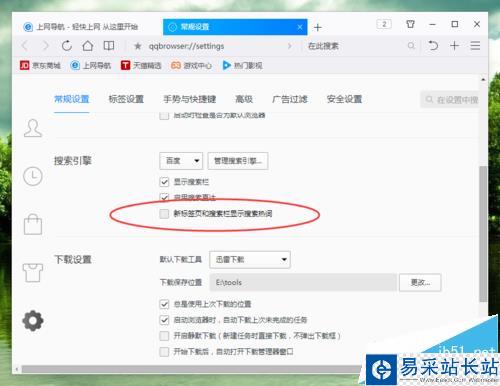The image size is (500, 386).
Task: Open the 上网导航 bookmark
Action: pos(91,65)
